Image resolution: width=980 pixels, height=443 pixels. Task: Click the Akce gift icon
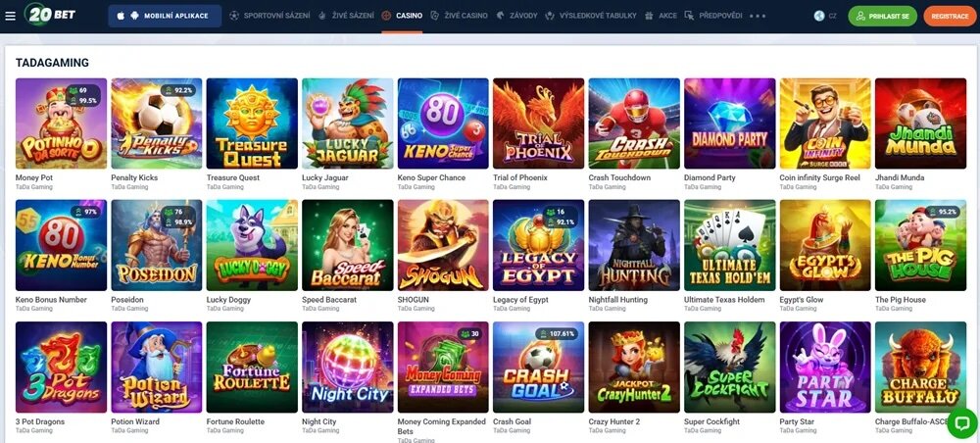click(650, 16)
